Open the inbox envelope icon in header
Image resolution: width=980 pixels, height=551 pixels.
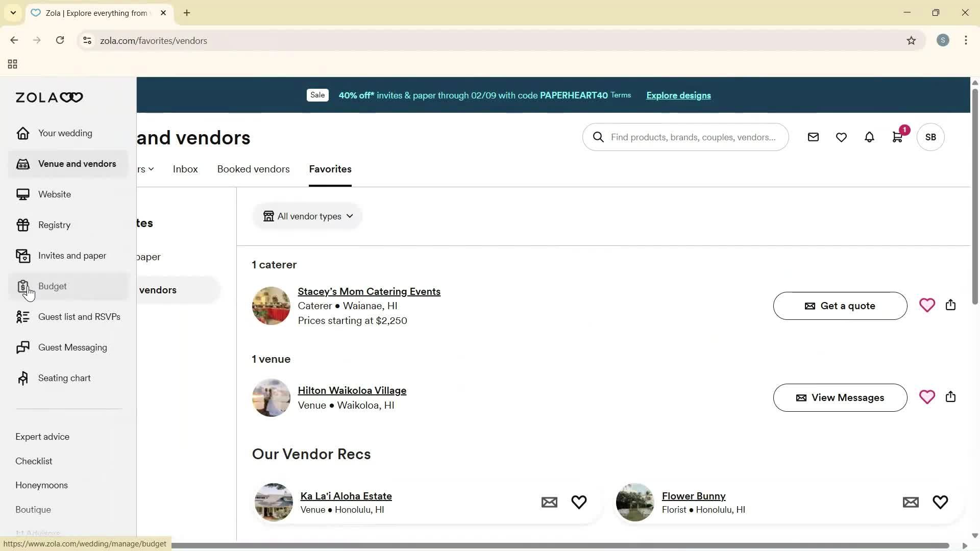(x=813, y=137)
